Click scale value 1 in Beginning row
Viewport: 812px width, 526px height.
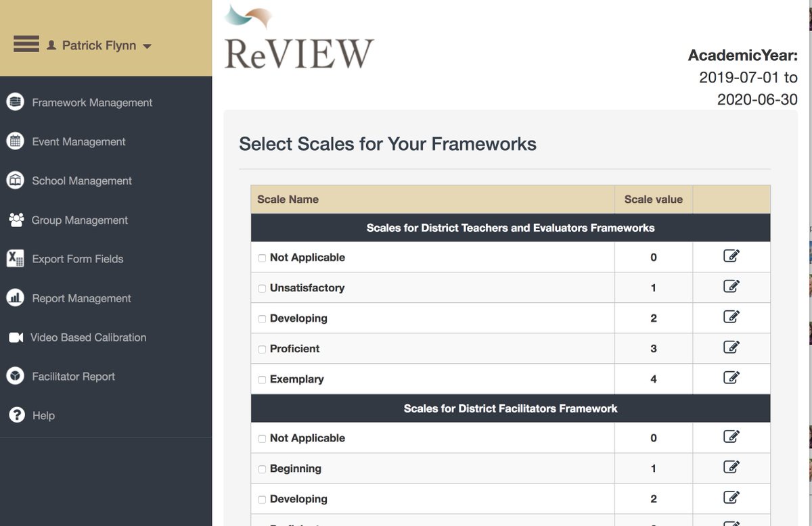(x=654, y=469)
